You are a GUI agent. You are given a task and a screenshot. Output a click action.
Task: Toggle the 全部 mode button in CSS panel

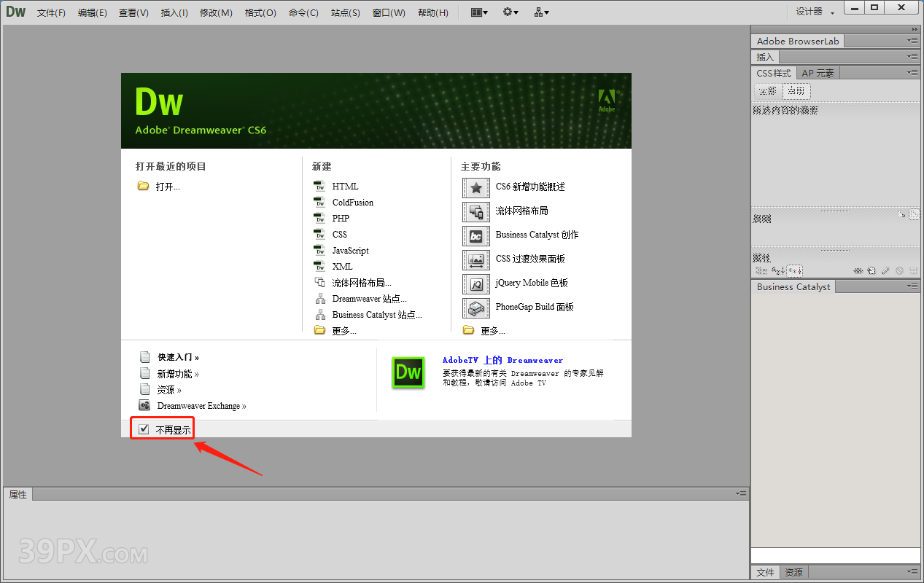(768, 91)
